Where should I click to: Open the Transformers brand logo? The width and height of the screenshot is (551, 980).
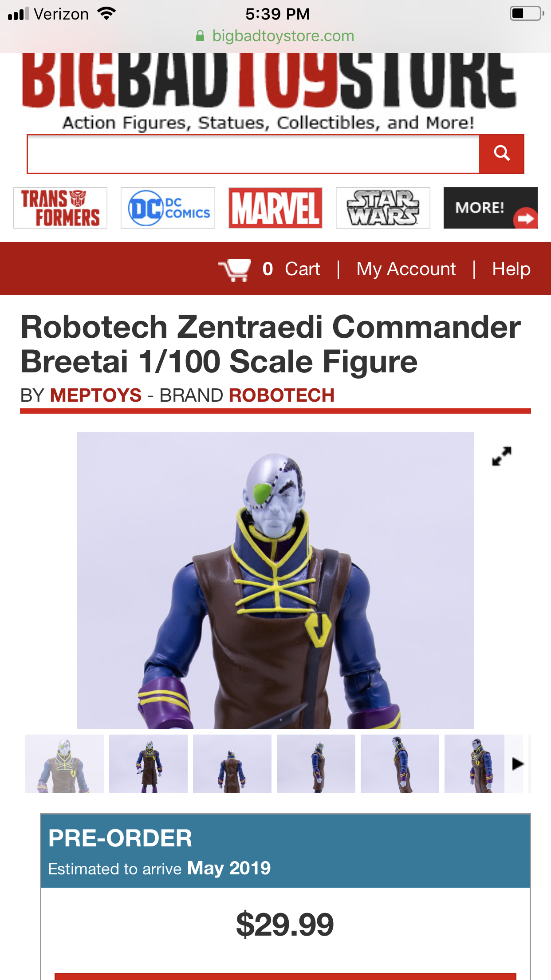(x=60, y=208)
